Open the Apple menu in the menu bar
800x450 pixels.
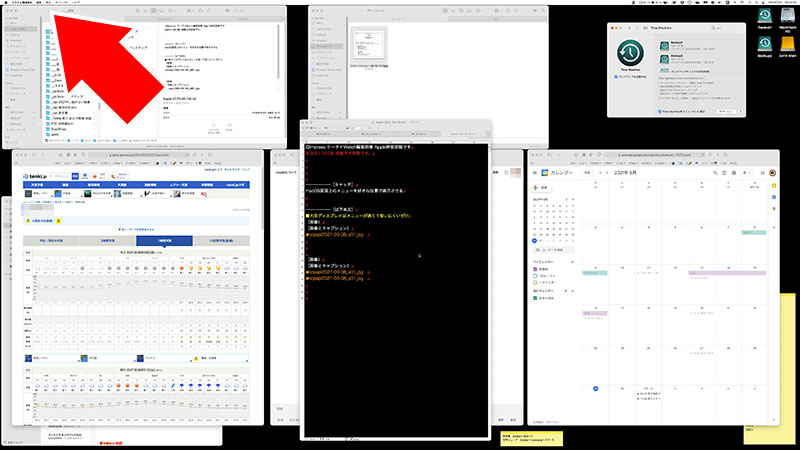click(6, 3)
